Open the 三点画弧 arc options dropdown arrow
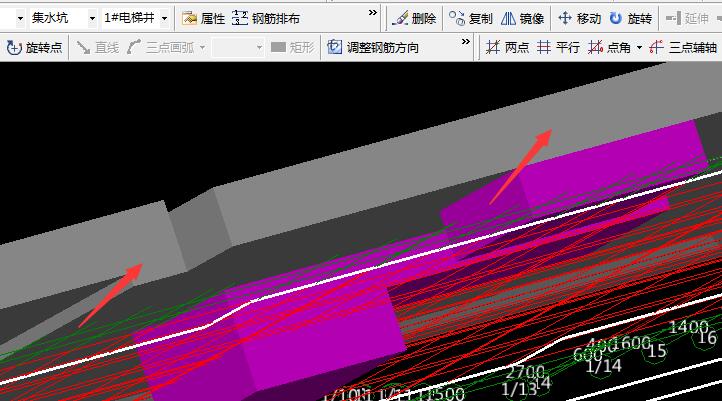The image size is (722, 401). (x=202, y=47)
